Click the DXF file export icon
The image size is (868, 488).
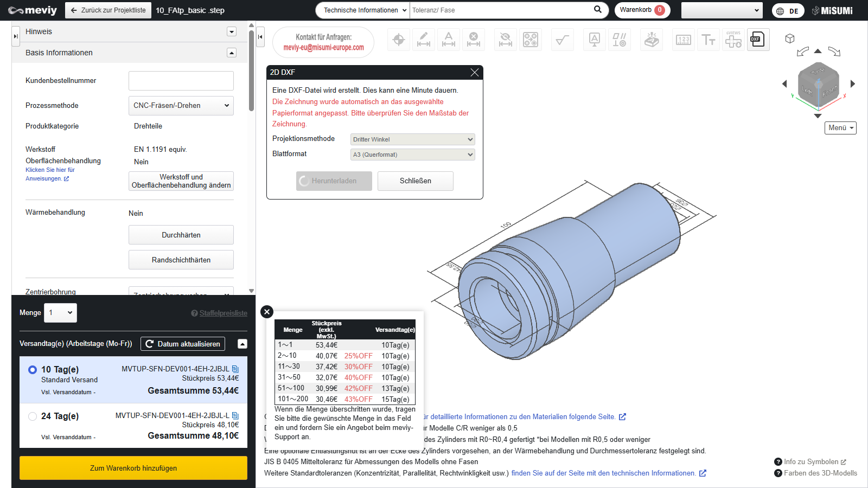(x=758, y=40)
